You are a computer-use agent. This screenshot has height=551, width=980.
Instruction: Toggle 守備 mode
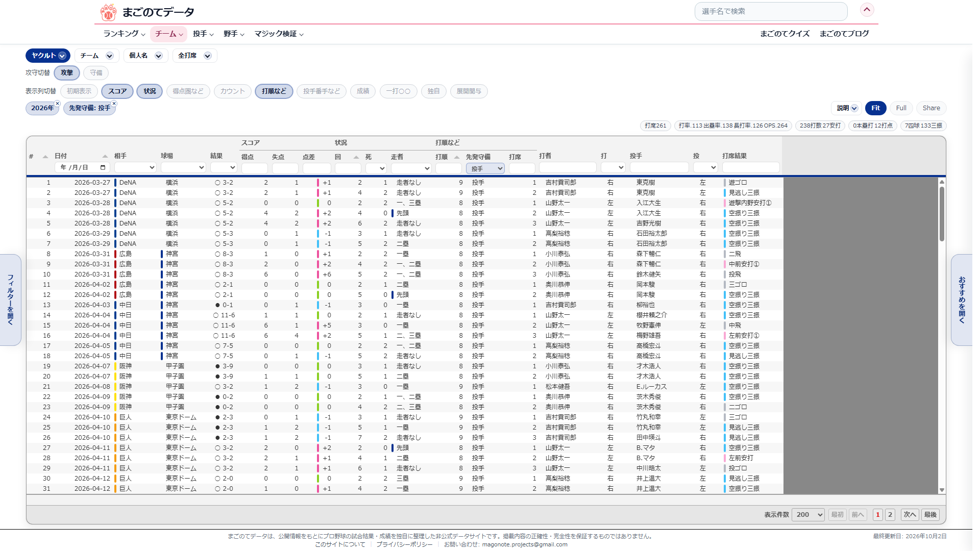pyautogui.click(x=96, y=73)
